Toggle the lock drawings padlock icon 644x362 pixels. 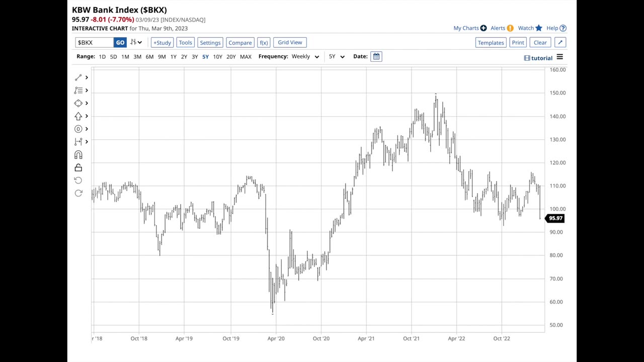point(78,168)
